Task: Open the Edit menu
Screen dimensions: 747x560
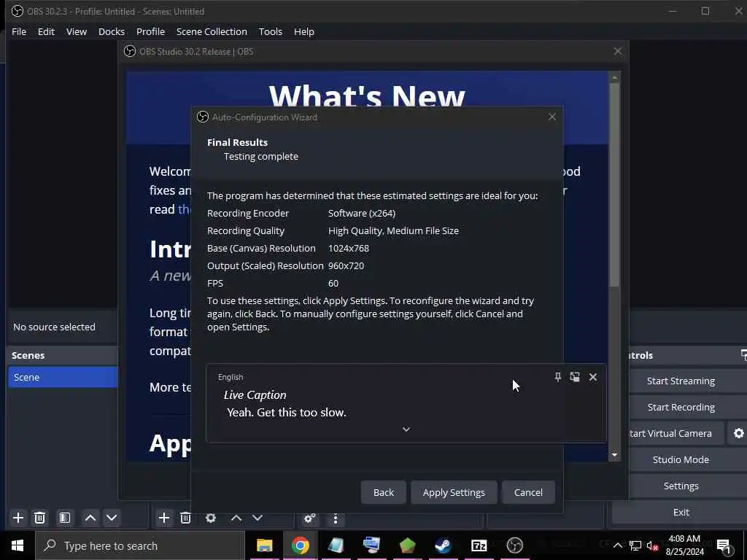Action: (x=46, y=31)
